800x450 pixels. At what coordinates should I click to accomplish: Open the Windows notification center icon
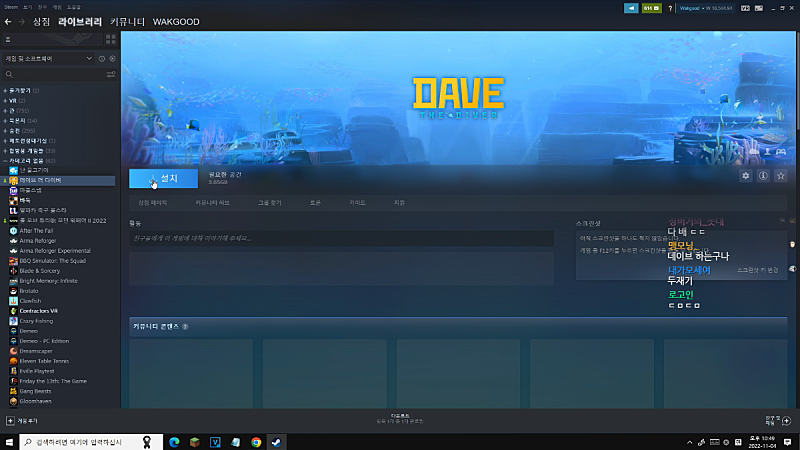pyautogui.click(x=788, y=442)
